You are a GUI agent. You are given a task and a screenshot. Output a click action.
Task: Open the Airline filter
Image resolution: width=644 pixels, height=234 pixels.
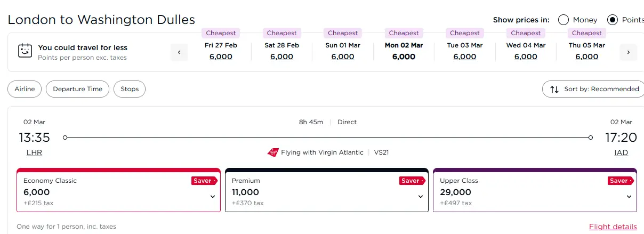[x=25, y=89]
